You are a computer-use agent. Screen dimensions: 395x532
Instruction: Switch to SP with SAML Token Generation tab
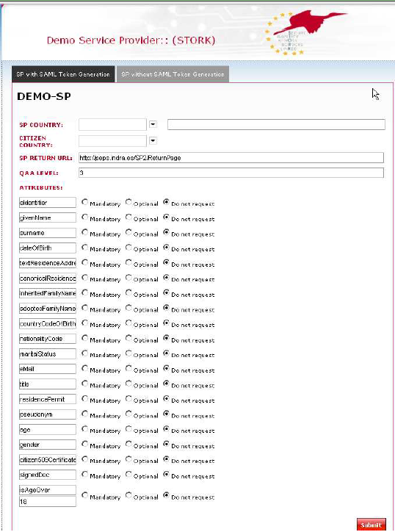pyautogui.click(x=63, y=74)
